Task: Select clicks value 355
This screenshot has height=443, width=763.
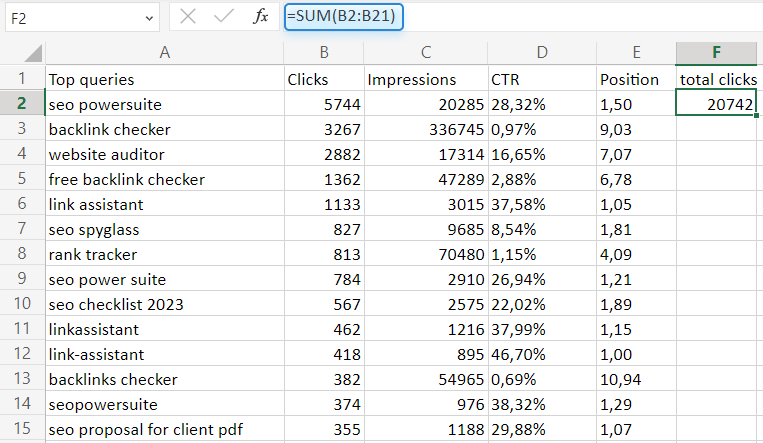Action: [x=324, y=429]
